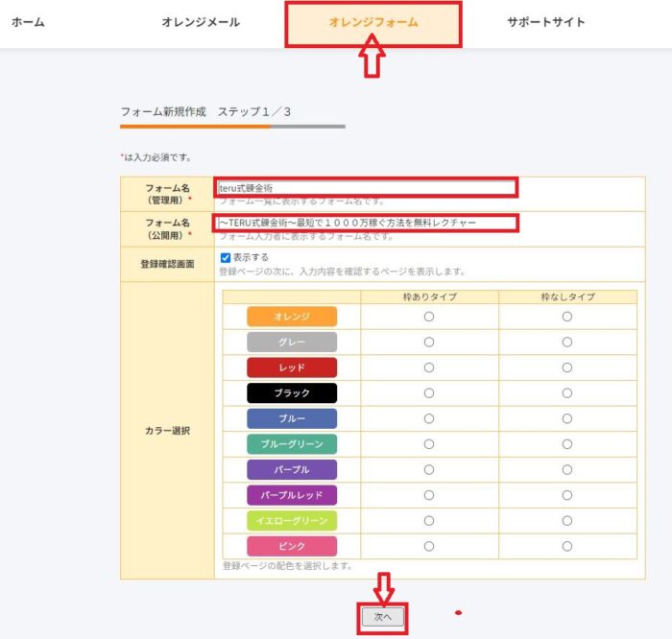672x639 pixels.
Task: Select the オレンジフォーム tab
Action: [373, 23]
